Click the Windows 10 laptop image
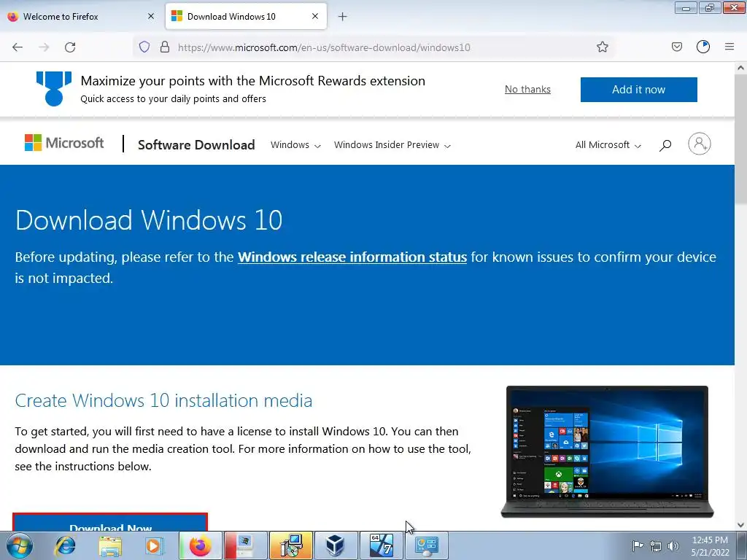747x560 pixels. pyautogui.click(x=607, y=451)
